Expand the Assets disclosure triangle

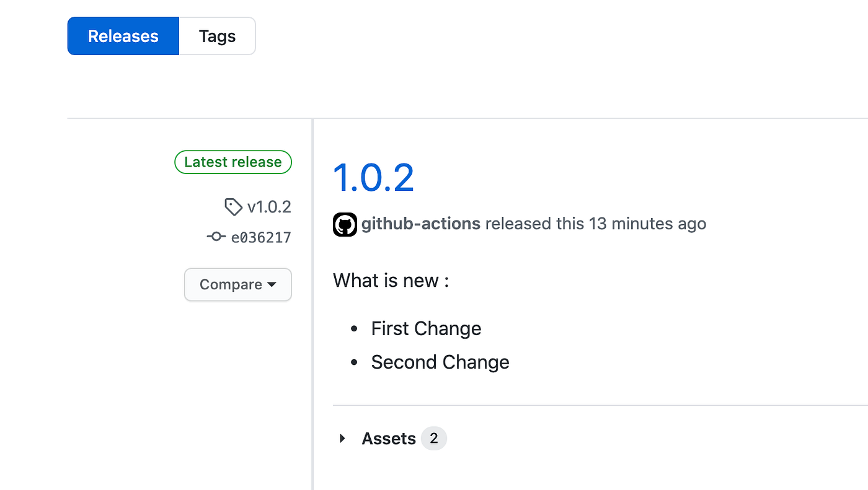click(342, 439)
